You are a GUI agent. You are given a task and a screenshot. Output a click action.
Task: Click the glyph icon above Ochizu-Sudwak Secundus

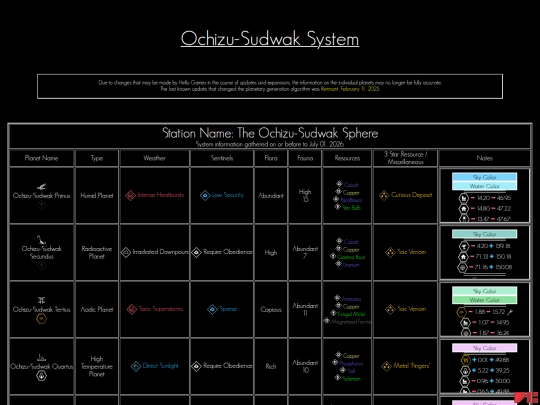41,240
